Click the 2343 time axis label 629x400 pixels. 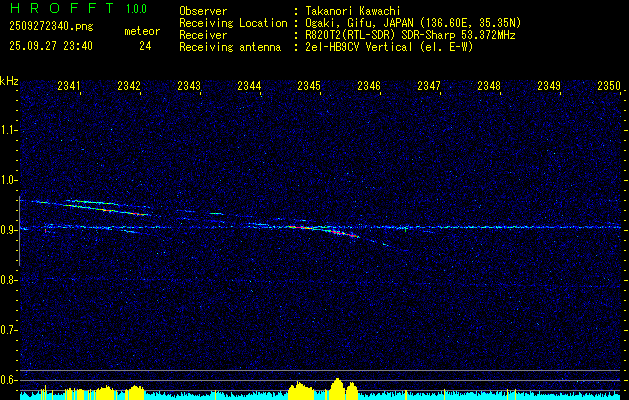(189, 86)
